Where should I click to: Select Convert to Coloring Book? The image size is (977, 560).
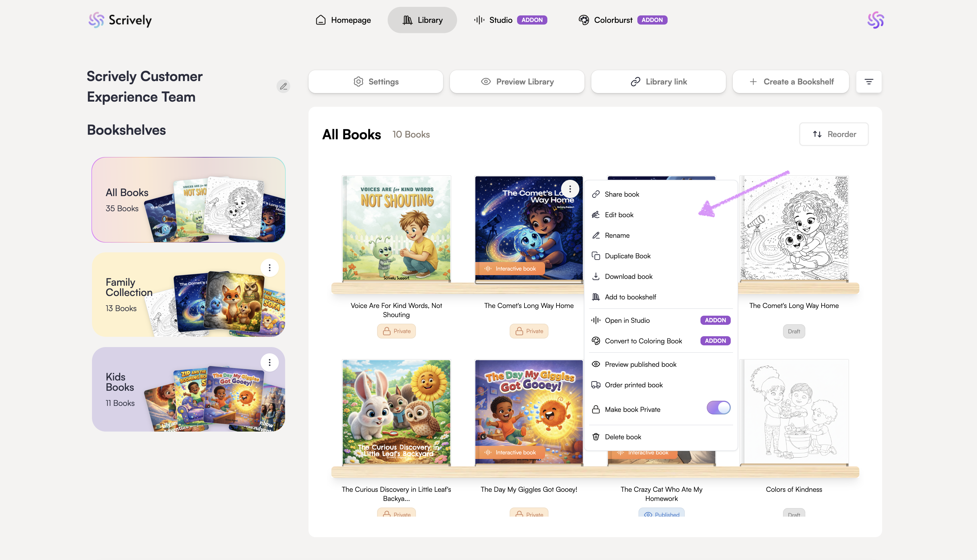tap(643, 341)
